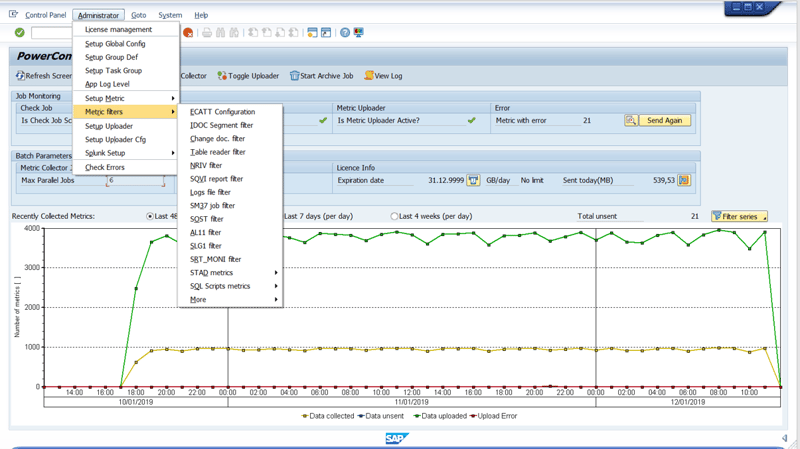The width and height of the screenshot is (800, 449).
Task: Click the icon next to Sent today value
Action: pyautogui.click(x=684, y=180)
